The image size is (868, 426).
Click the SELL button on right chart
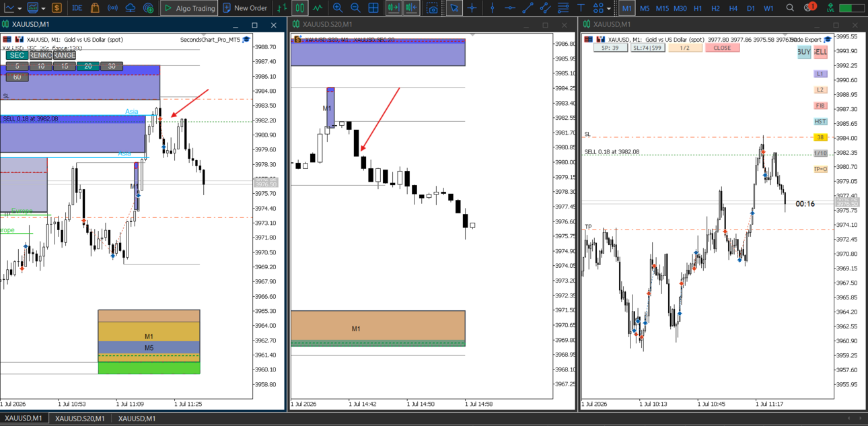[x=820, y=52]
